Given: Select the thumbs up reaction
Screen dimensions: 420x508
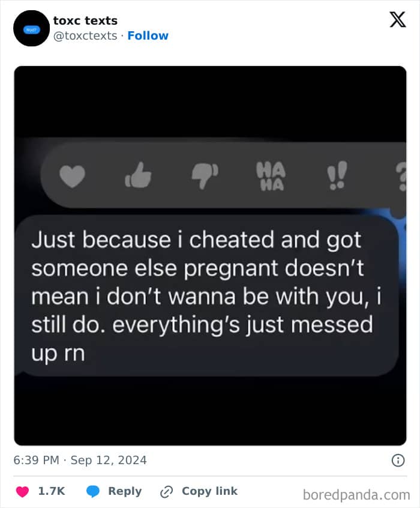Looking at the screenshot, I should [138, 175].
